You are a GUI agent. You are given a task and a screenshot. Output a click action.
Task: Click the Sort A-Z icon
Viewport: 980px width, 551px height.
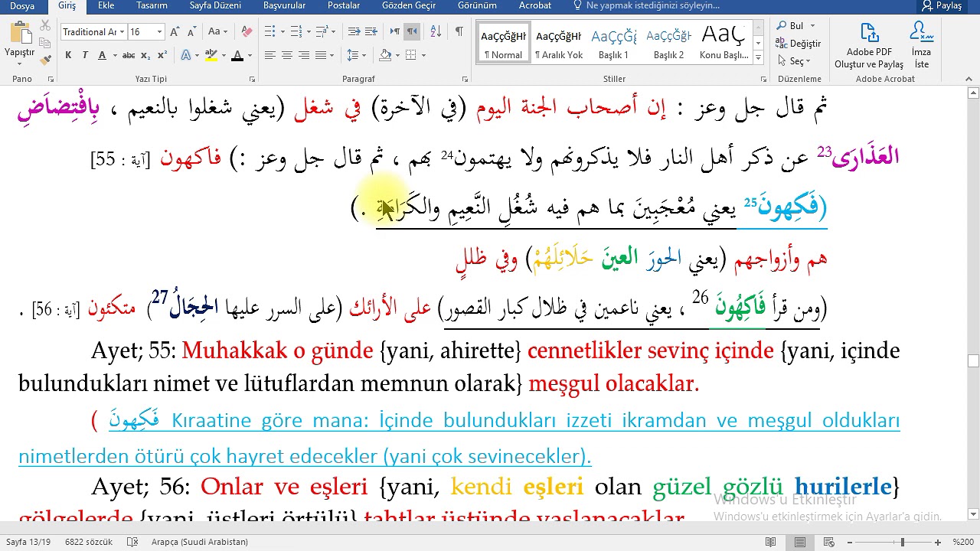[436, 32]
